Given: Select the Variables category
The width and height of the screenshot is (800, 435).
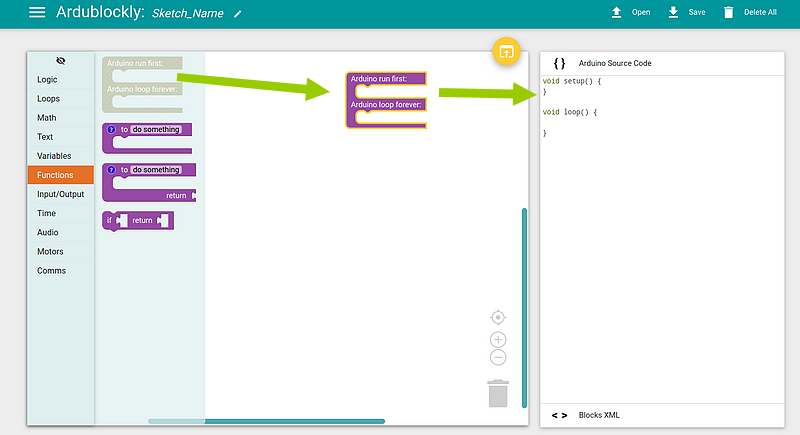Looking at the screenshot, I should 61,156.
